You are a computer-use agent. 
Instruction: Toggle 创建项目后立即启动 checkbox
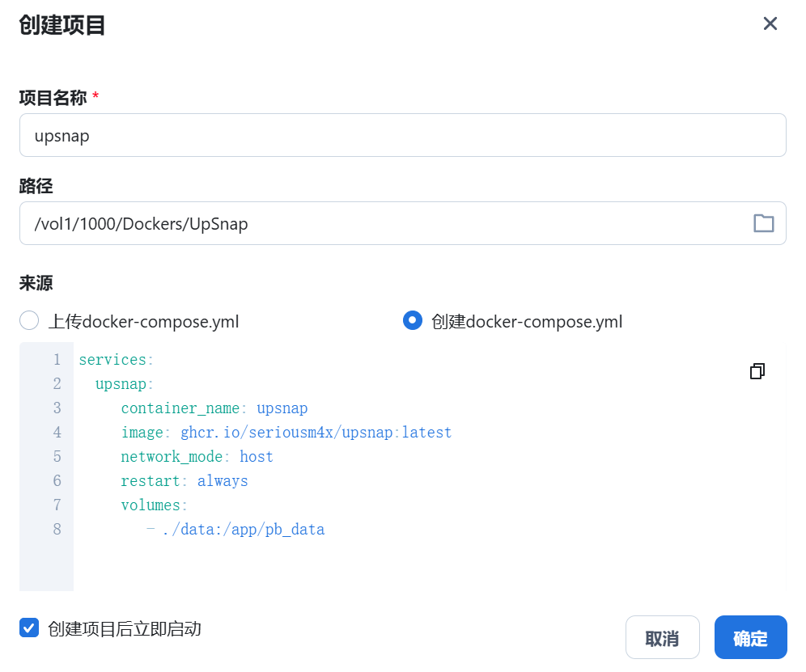[29, 628]
